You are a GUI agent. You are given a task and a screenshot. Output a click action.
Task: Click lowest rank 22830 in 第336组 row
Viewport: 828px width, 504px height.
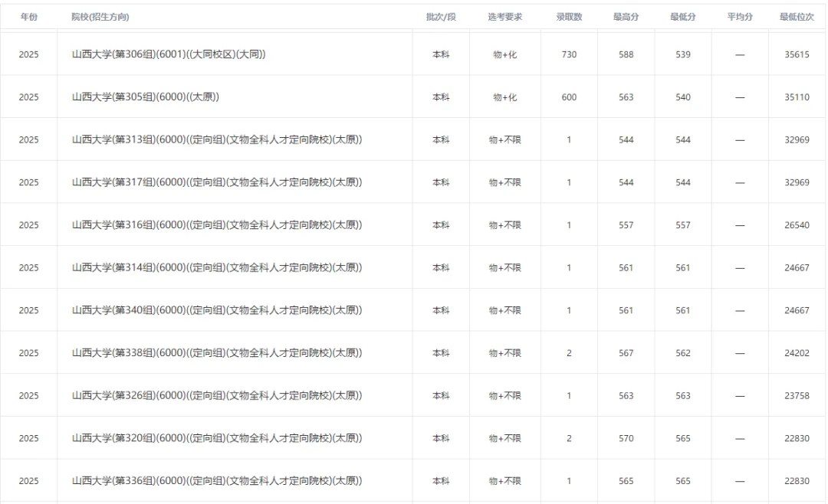797,481
